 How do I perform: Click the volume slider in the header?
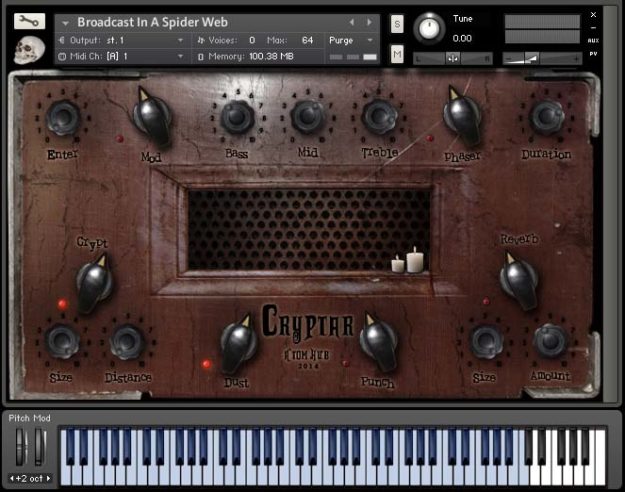[x=542, y=59]
